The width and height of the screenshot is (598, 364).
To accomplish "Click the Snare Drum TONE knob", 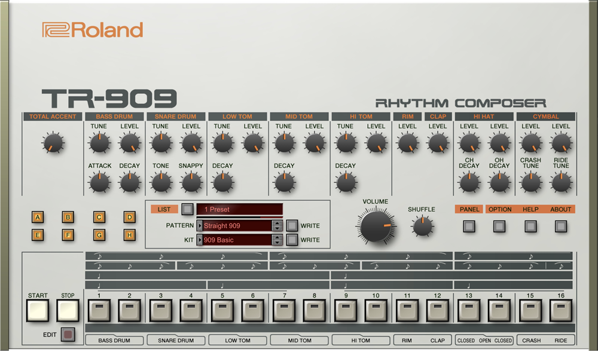I will click(x=161, y=182).
